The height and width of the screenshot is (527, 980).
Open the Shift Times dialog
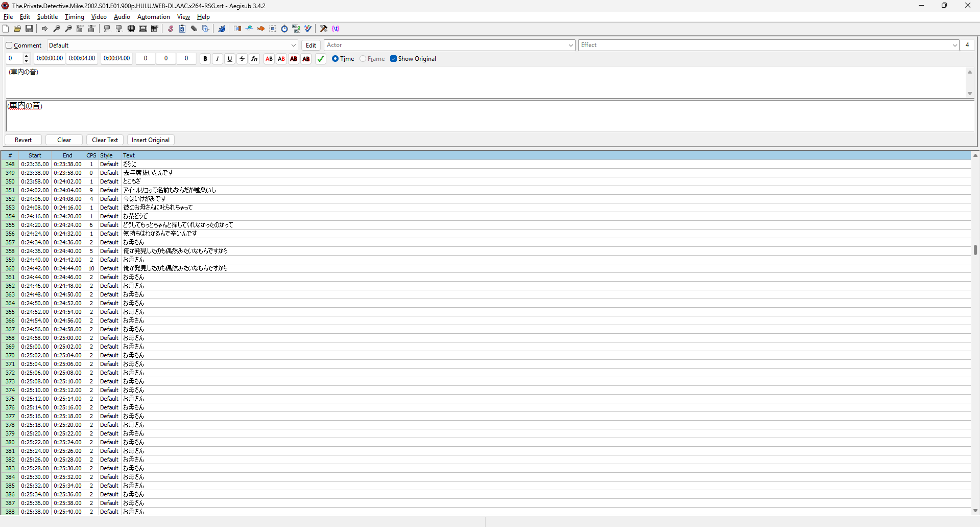coord(237,29)
